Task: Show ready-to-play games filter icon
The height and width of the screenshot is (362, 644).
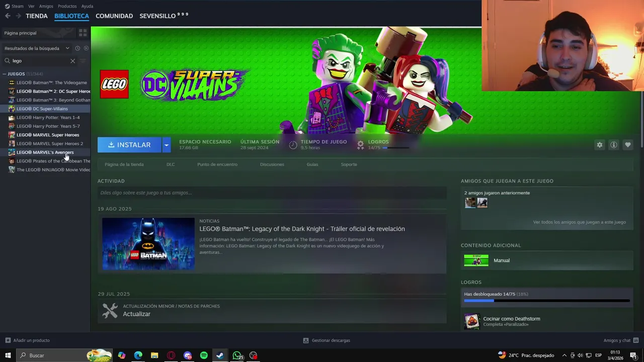Action: [86, 48]
